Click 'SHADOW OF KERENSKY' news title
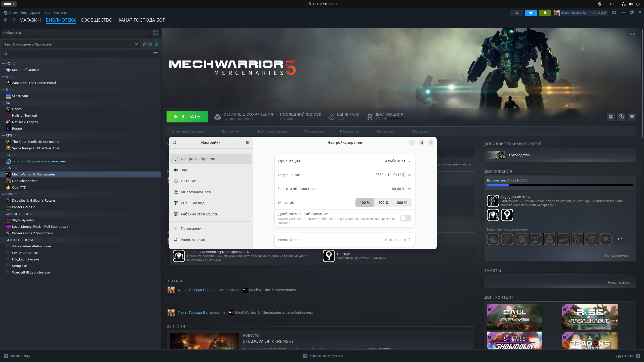Screen dimensions: 644x362 pyautogui.click(x=268, y=341)
